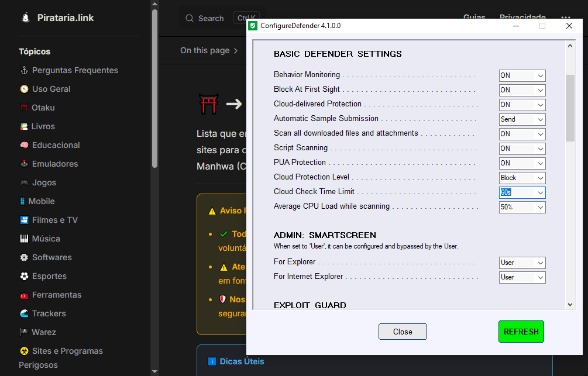The width and height of the screenshot is (588, 376).
Task: Open the Cloud-delivered Protection dropdown
Action: click(522, 105)
